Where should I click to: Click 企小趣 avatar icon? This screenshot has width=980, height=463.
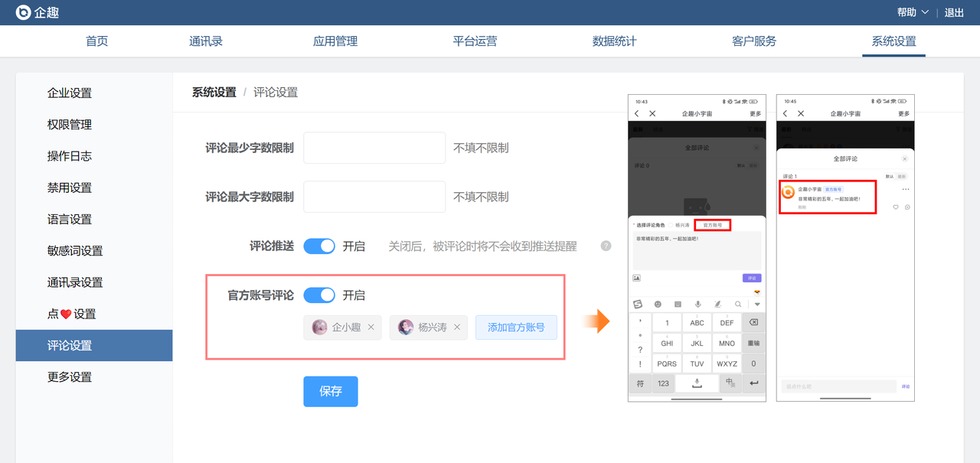click(x=320, y=328)
